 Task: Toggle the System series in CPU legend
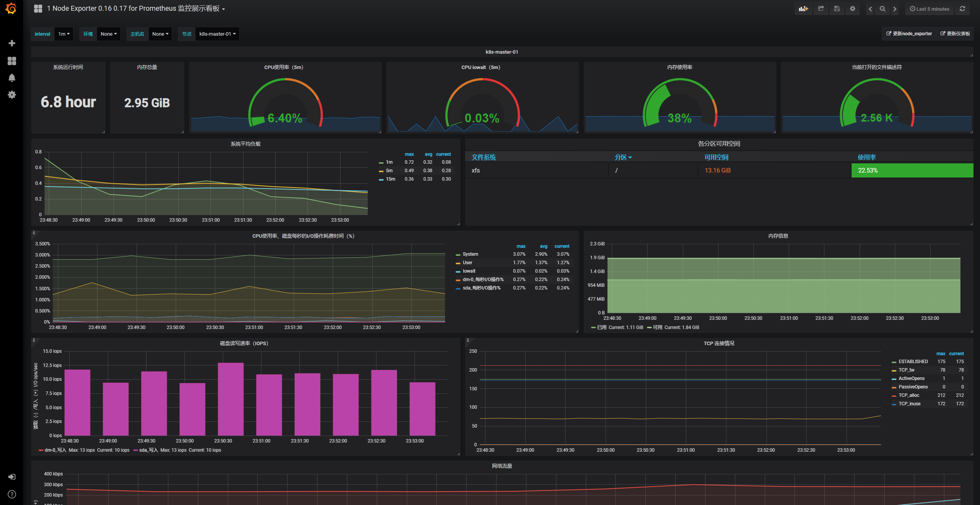point(470,254)
